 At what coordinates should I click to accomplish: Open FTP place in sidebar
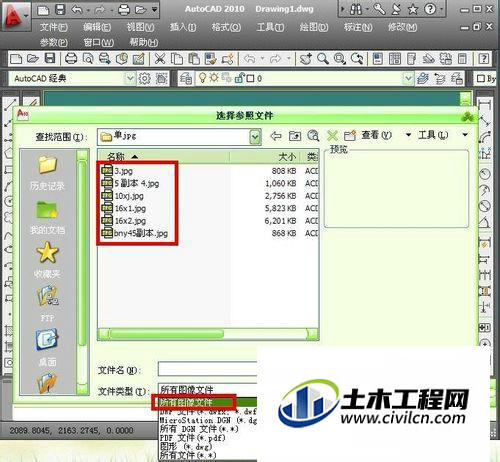pos(47,303)
